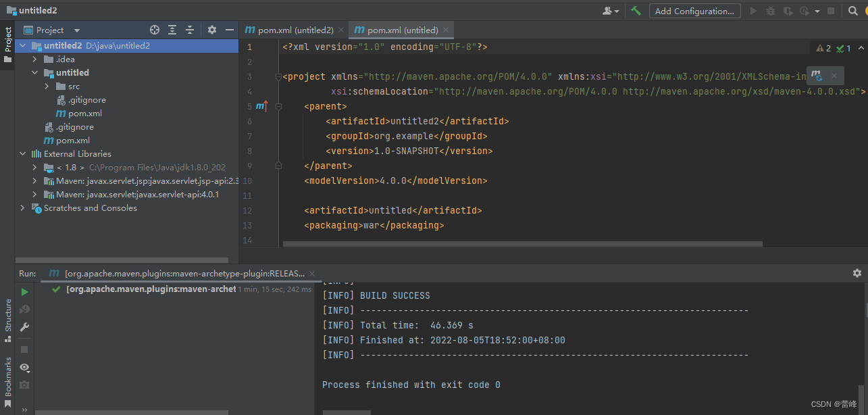Viewport: 868px width, 415px height.
Task: Click the editor horizontal scrollbar
Action: click(522, 244)
